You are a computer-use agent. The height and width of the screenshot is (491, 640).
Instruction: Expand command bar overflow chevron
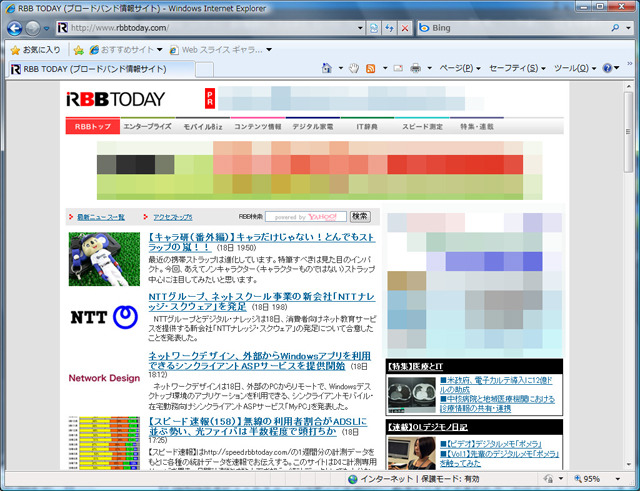pos(629,64)
